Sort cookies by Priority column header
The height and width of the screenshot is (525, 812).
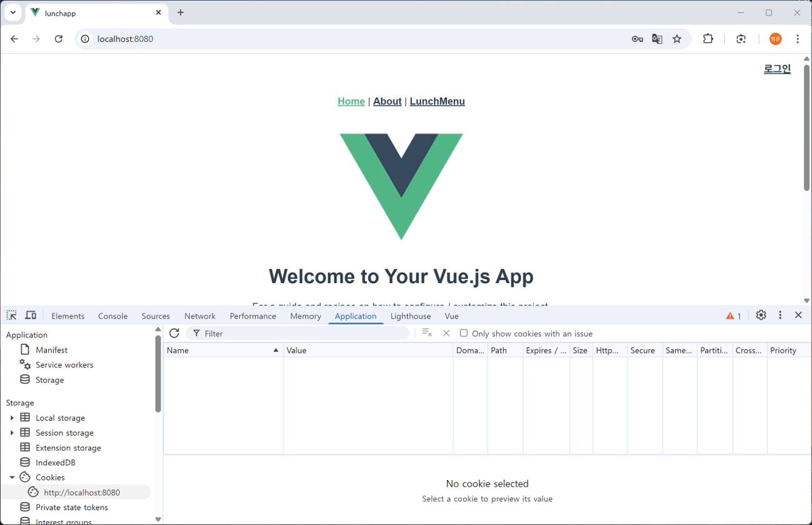(788, 351)
